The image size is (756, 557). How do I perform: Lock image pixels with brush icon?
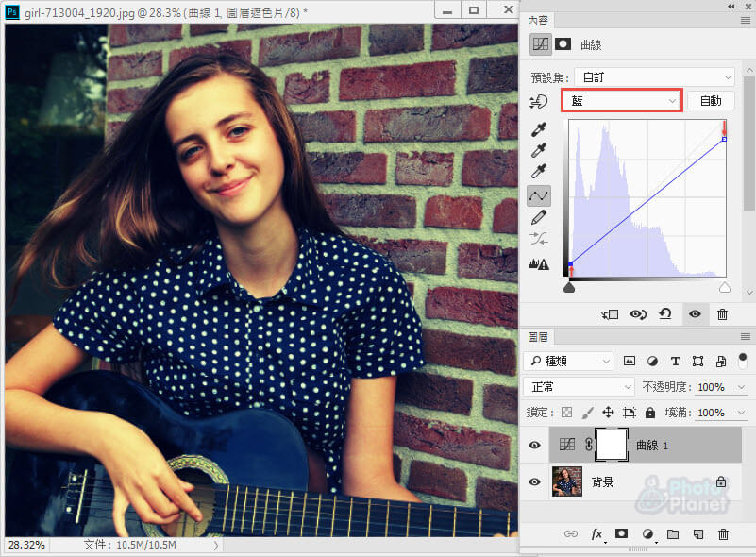587,413
